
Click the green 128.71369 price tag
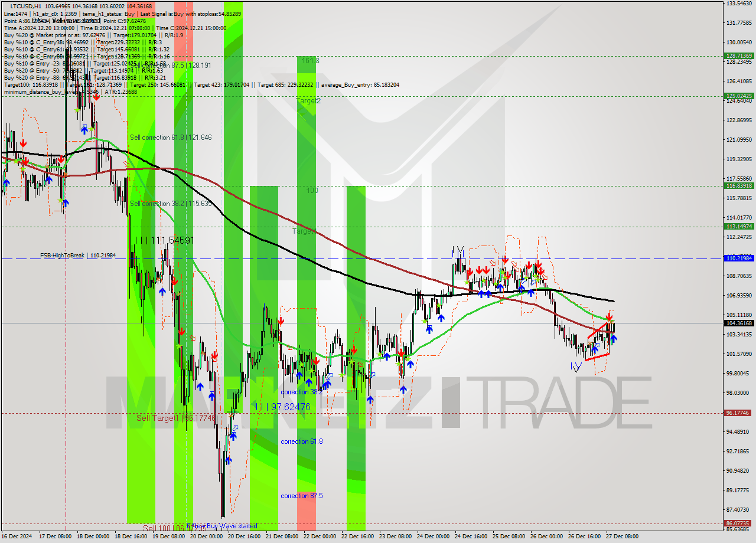pyautogui.click(x=739, y=56)
